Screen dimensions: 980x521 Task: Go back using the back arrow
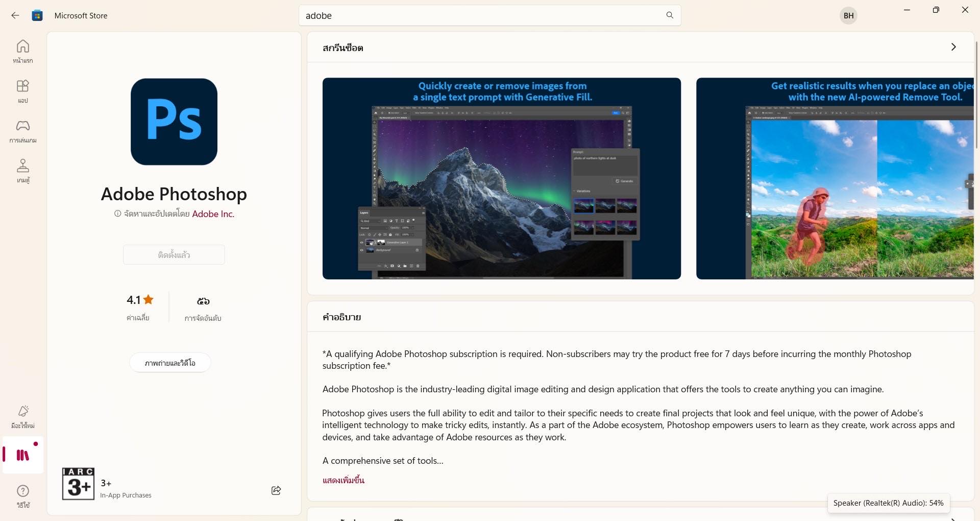(x=15, y=15)
